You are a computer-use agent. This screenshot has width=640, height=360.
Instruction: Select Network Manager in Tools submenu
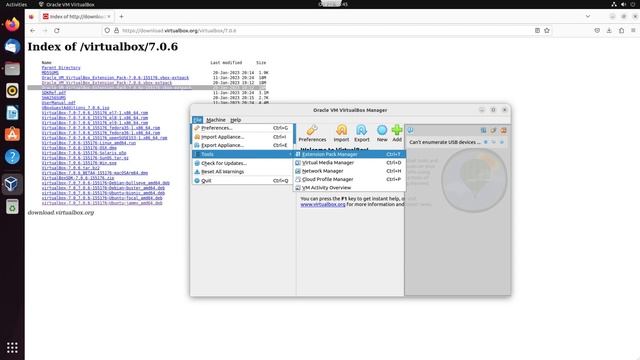pos(349,171)
